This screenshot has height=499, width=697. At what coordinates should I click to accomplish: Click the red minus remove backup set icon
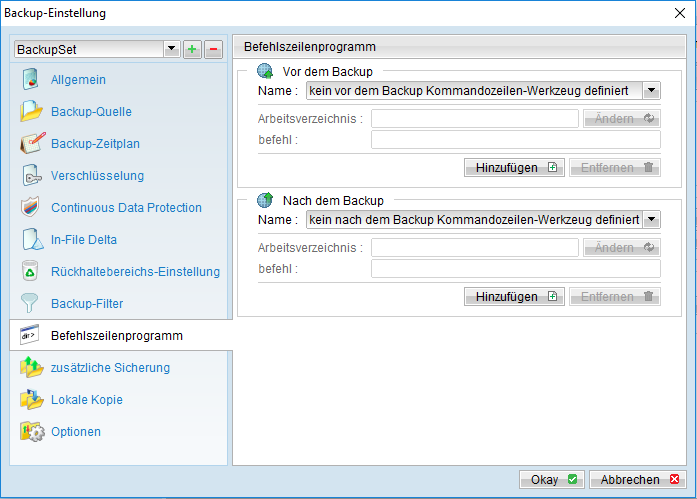(213, 49)
